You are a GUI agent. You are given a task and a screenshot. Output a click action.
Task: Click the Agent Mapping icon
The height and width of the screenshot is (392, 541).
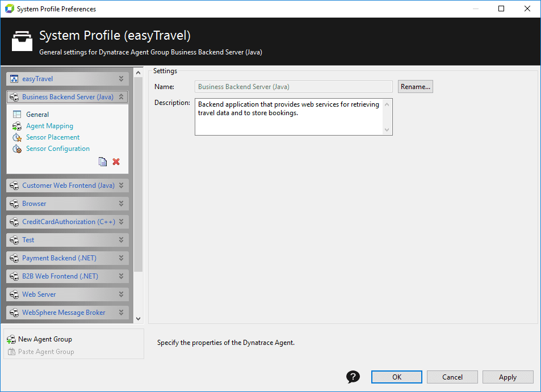pyautogui.click(x=17, y=126)
